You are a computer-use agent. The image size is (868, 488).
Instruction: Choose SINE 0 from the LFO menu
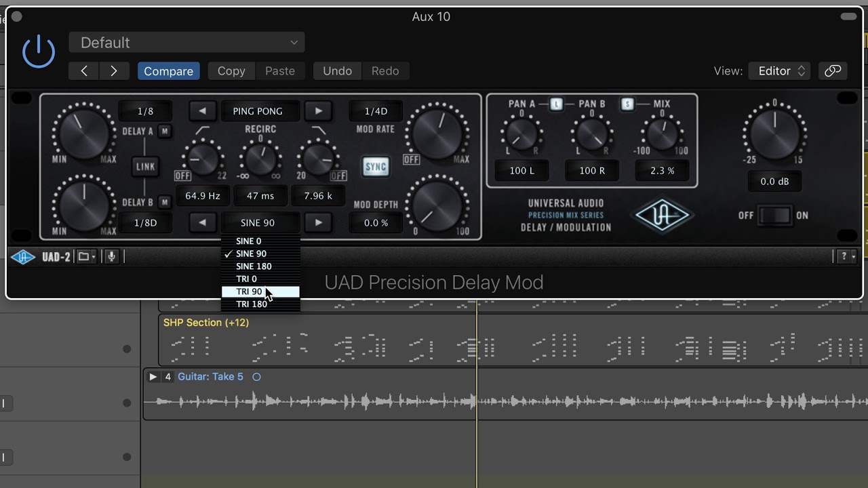click(260, 241)
